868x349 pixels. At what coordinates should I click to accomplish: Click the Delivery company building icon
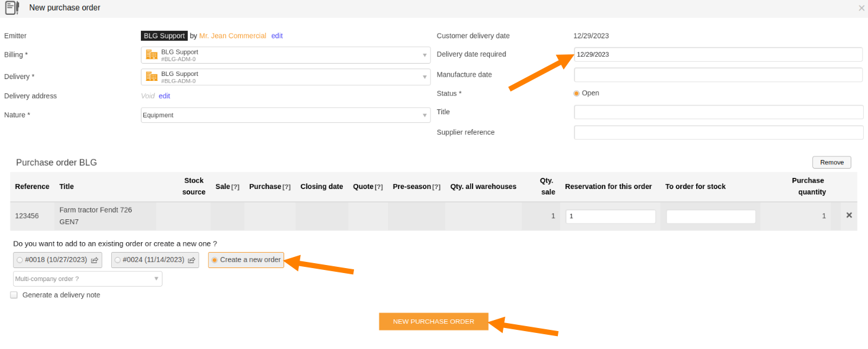pyautogui.click(x=151, y=77)
